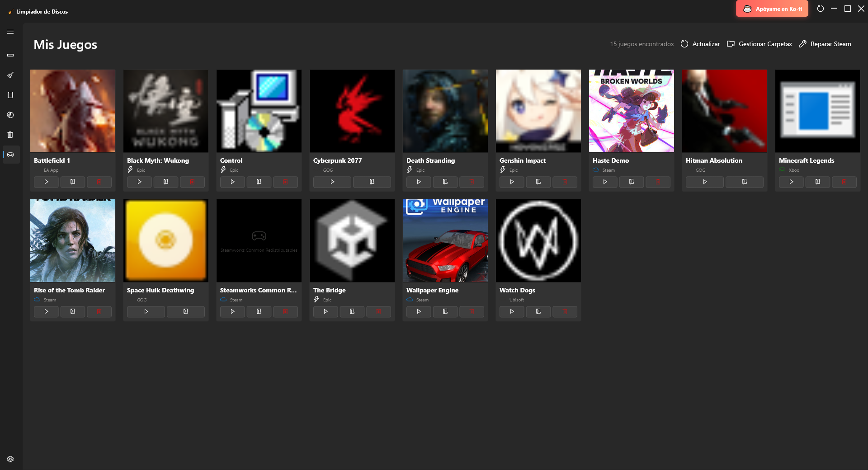The image size is (868, 470).
Task: Select the pie chart analysis icon
Action: pos(10,115)
